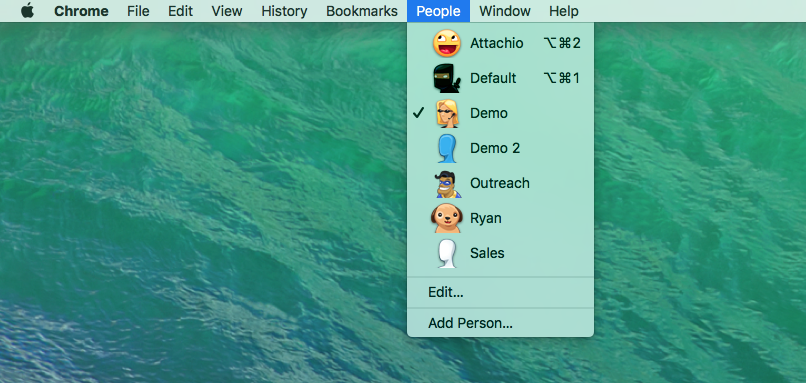Click the blonde avatar next to Demo
The width and height of the screenshot is (806, 383).
coord(446,113)
